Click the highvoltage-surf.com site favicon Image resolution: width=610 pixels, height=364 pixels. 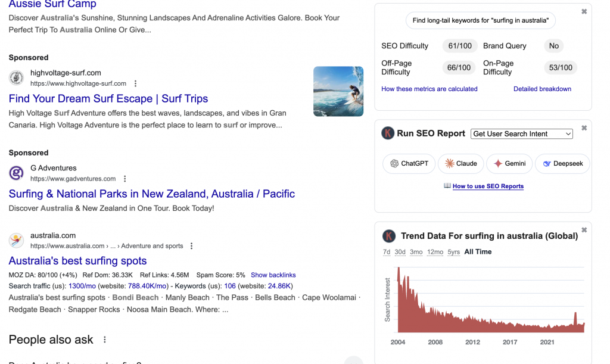16,78
